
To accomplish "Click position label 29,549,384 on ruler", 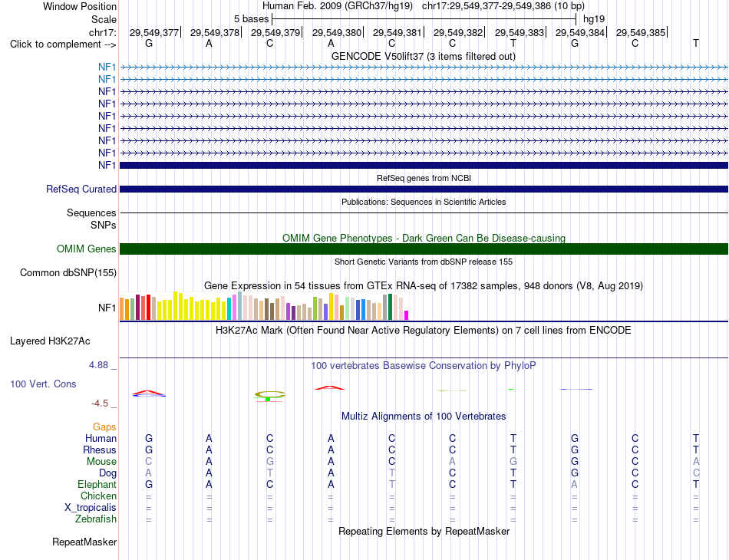I will tap(580, 32).
